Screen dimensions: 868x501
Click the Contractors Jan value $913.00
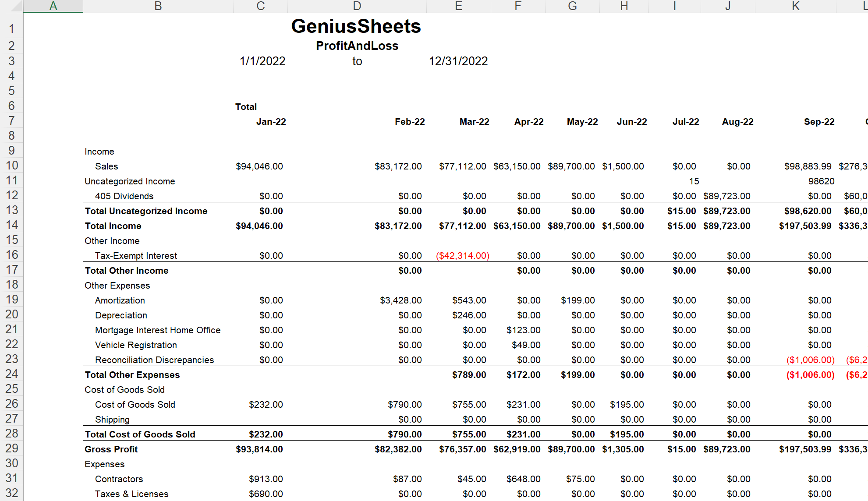pyautogui.click(x=266, y=479)
